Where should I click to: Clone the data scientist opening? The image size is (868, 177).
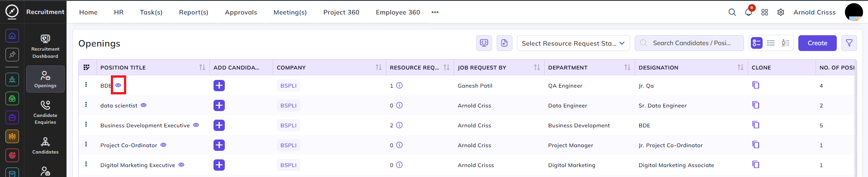coord(755,105)
